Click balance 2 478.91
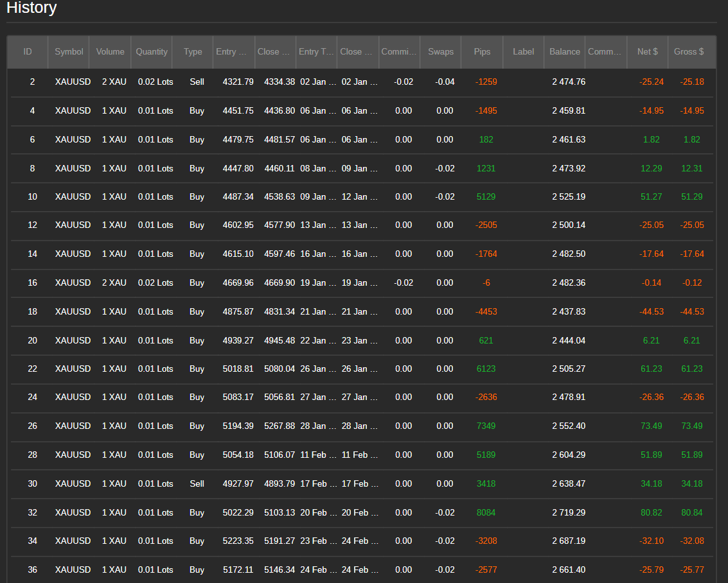 coord(569,397)
